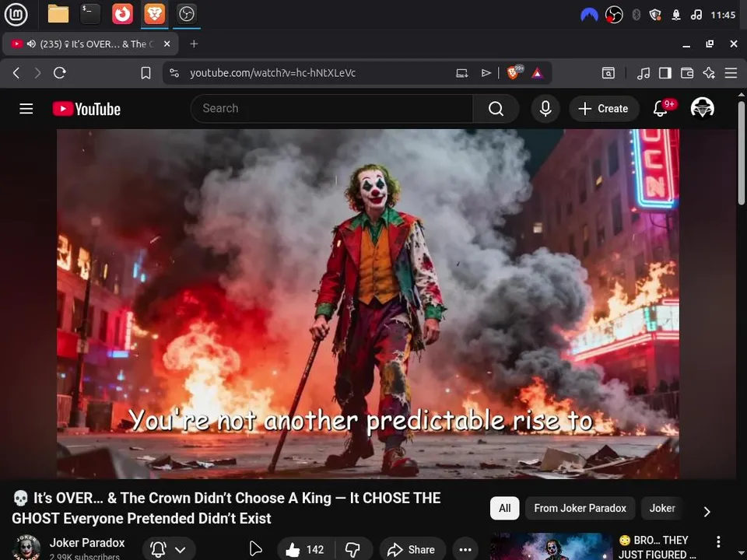The image size is (747, 560).
Task: Open the VPN tray icon
Action: click(x=589, y=15)
